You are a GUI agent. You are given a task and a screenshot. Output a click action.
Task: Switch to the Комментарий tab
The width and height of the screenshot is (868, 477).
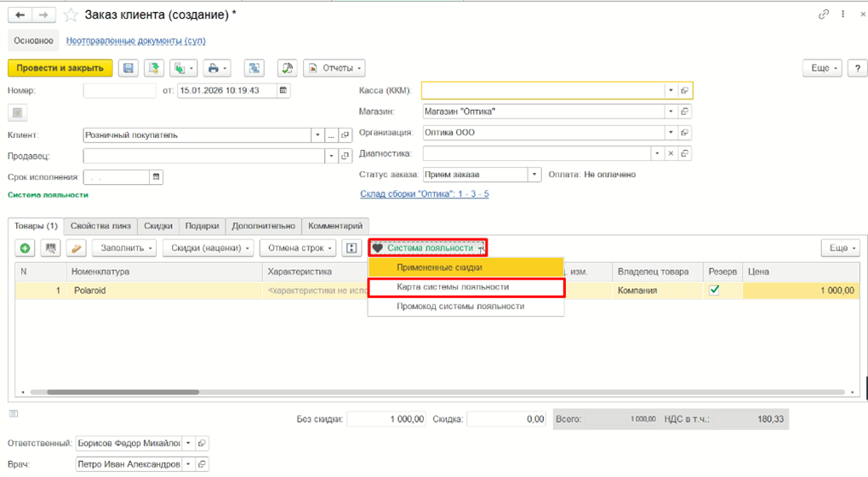pos(335,226)
